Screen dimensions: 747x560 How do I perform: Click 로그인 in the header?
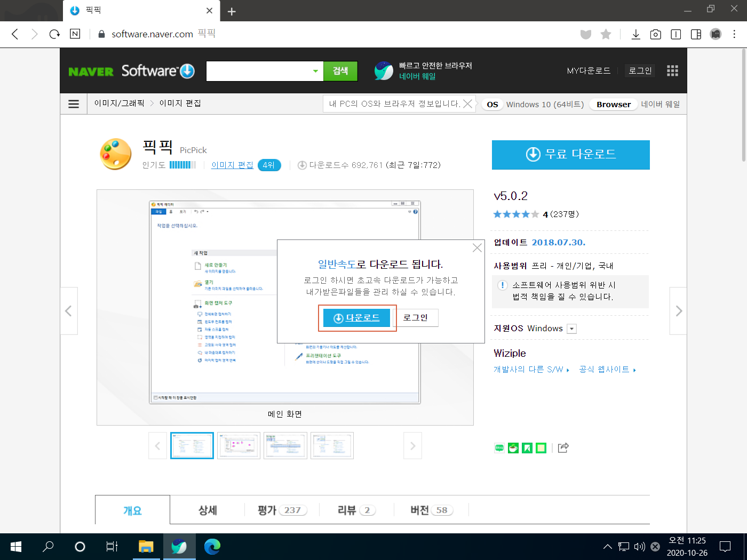tap(640, 71)
